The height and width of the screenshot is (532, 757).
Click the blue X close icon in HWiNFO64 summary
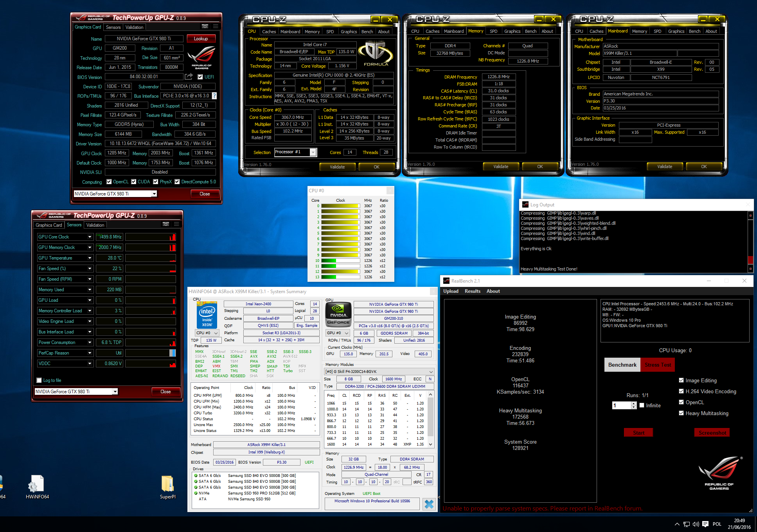tap(429, 504)
